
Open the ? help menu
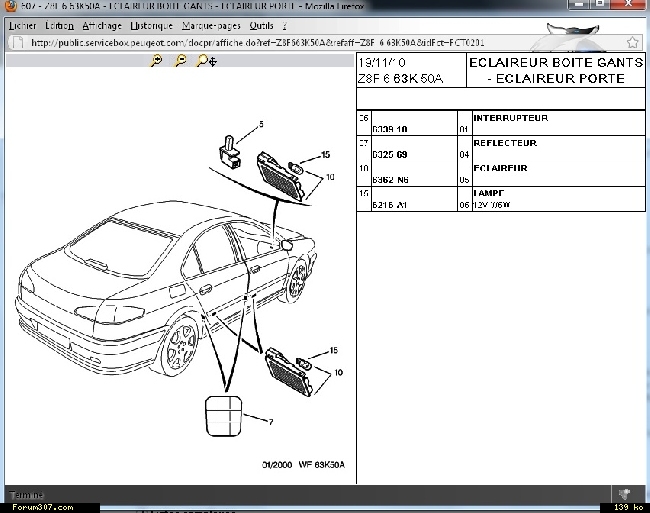coord(284,26)
